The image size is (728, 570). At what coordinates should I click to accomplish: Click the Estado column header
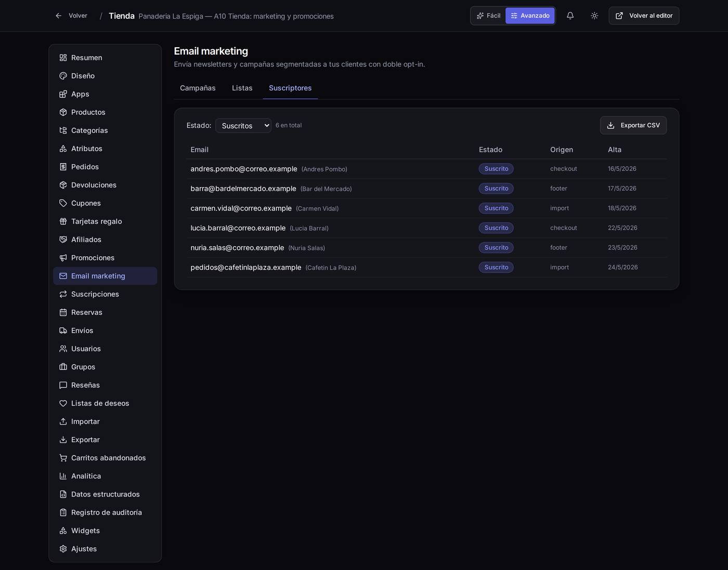click(x=490, y=150)
